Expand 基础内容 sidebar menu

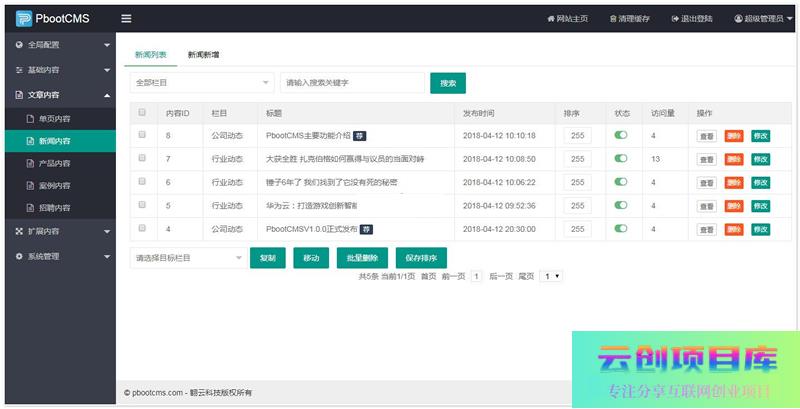coord(60,70)
